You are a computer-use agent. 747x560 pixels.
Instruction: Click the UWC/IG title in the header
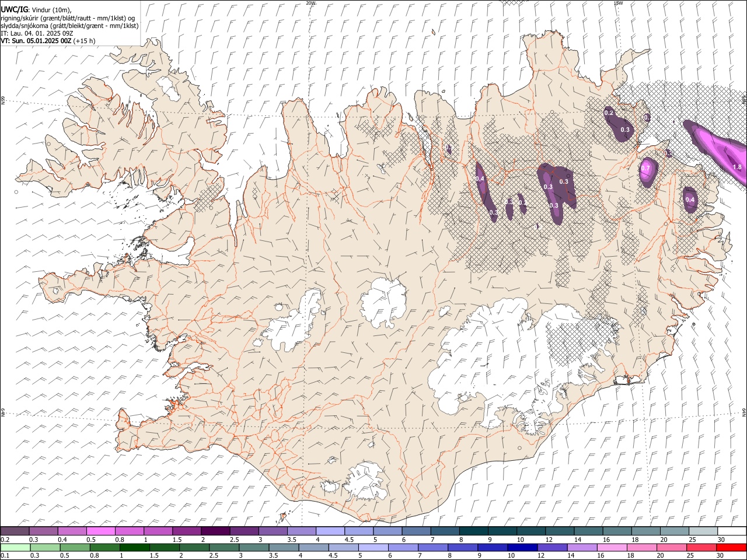(14, 10)
